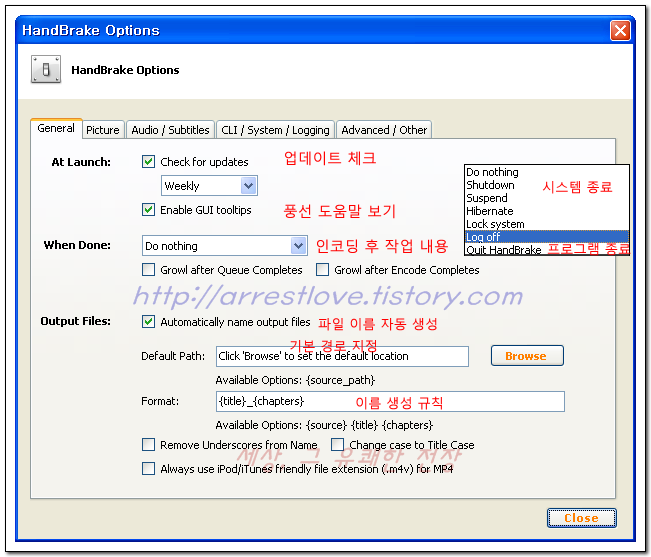Enable Growl after Encode Completes
Screen dimensions: 651x557
click(x=322, y=270)
